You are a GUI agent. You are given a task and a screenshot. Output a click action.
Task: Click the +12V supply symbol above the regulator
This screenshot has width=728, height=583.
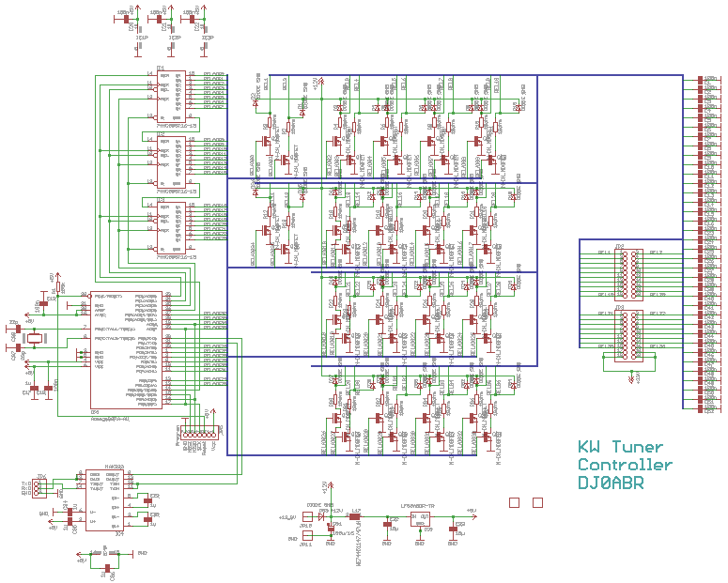click(x=327, y=490)
